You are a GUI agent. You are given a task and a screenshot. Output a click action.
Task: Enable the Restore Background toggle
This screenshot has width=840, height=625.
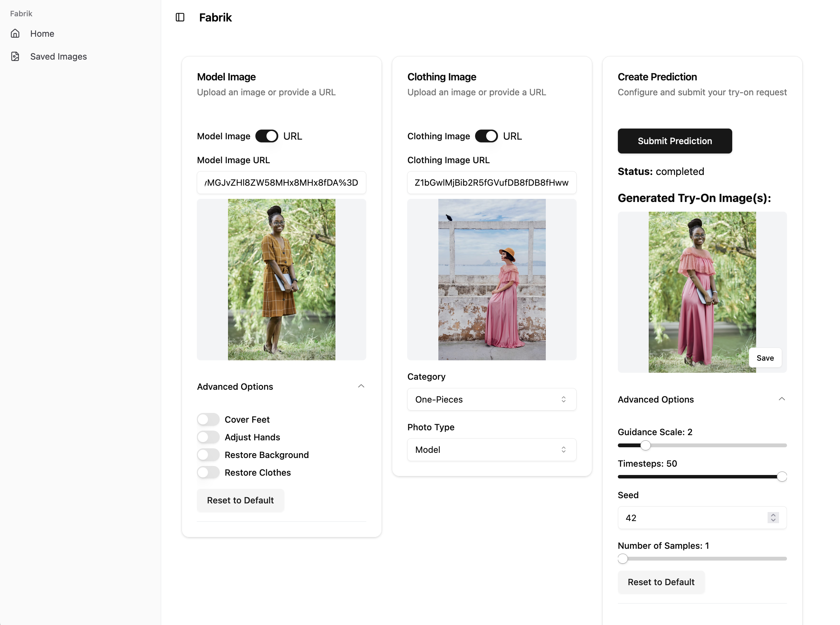coord(208,455)
